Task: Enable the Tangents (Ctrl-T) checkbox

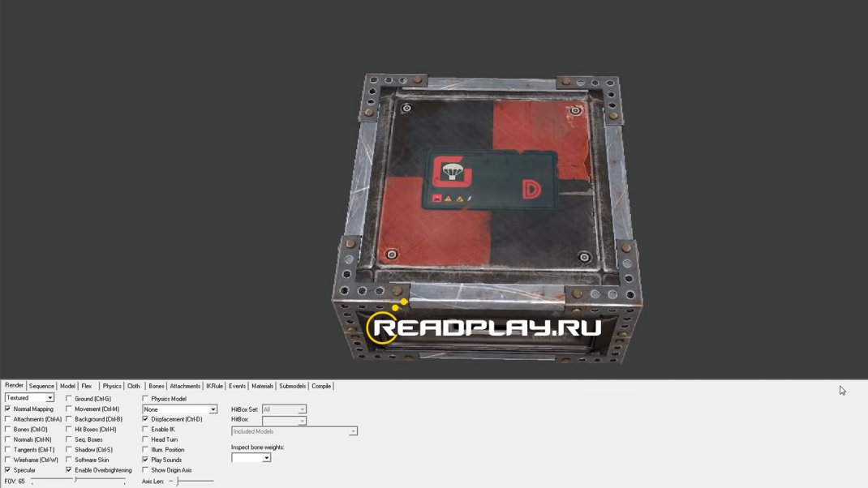Action: point(8,450)
